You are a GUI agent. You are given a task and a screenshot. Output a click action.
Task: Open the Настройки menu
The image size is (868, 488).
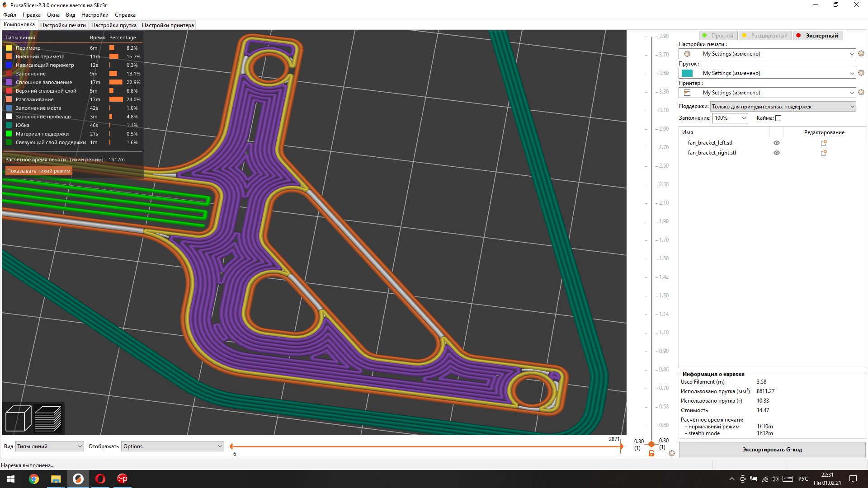(x=95, y=15)
